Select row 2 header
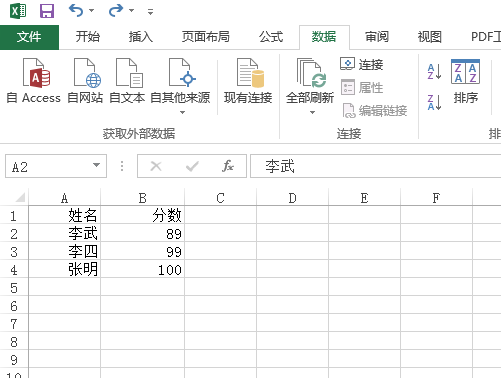Screen dimensions: 501x378 [x=14, y=233]
